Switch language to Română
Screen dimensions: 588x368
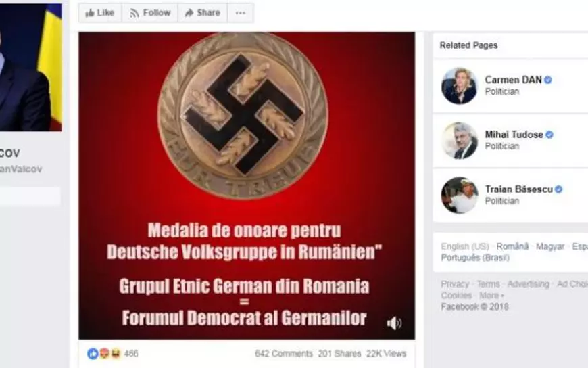(512, 246)
